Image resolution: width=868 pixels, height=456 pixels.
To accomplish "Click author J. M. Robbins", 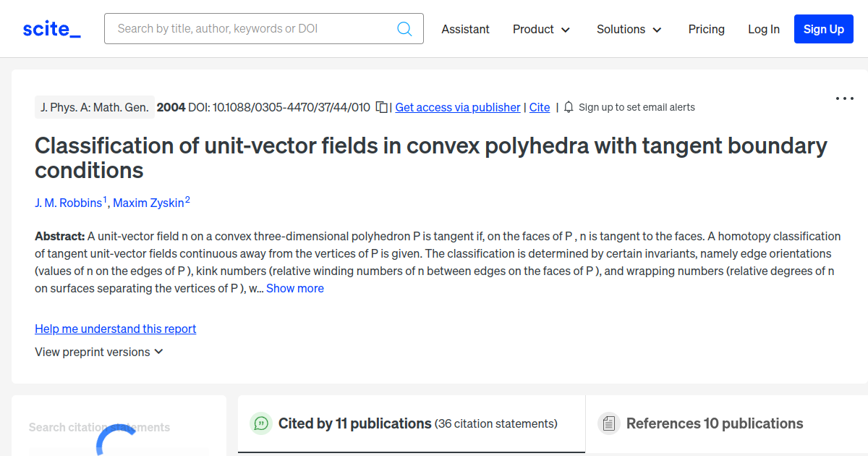I will click(69, 203).
